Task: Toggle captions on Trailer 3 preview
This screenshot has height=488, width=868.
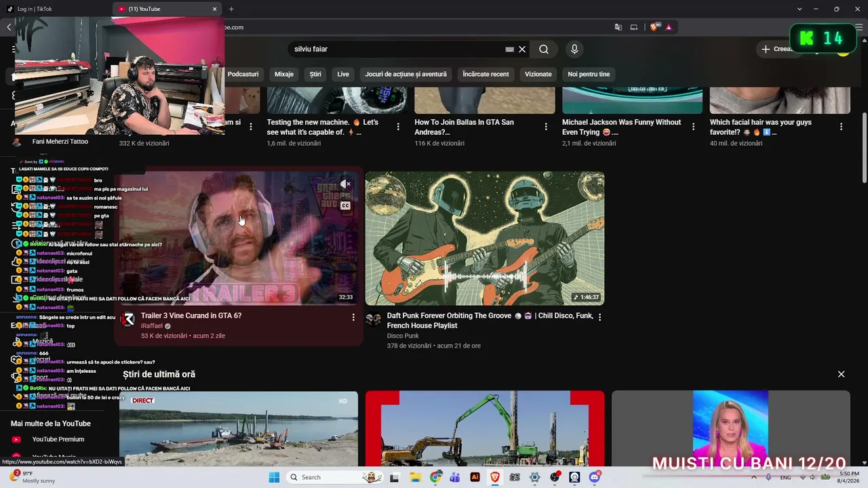Action: pos(346,205)
